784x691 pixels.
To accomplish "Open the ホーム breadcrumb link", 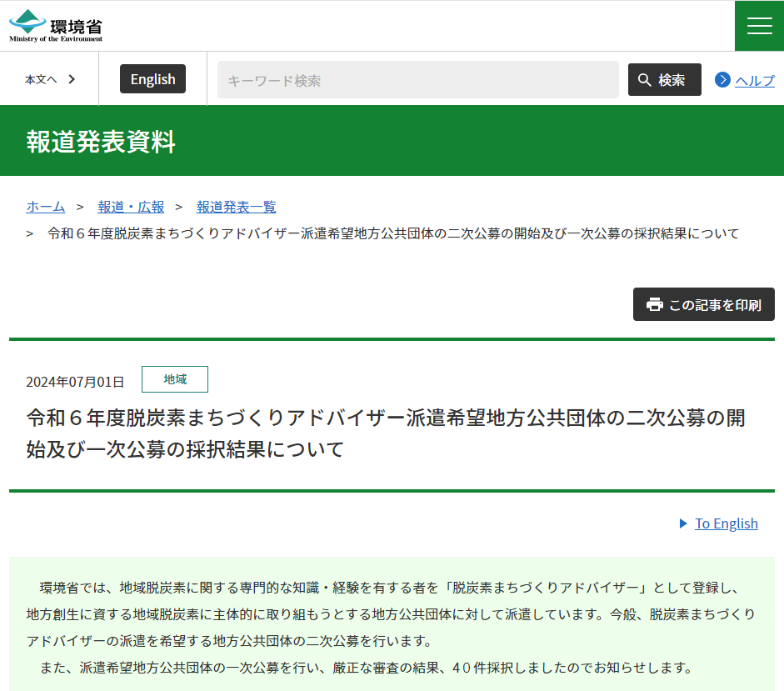I will (x=45, y=206).
